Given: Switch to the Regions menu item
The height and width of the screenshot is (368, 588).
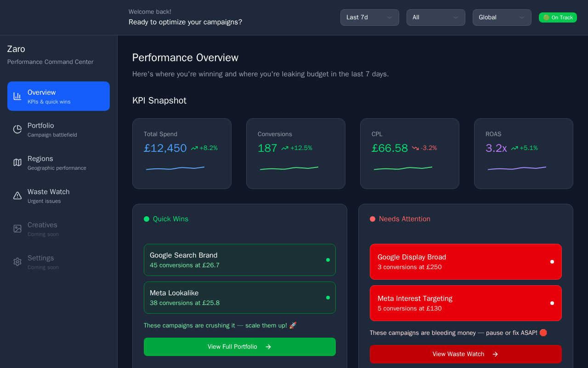Looking at the screenshot, I should click(x=58, y=162).
